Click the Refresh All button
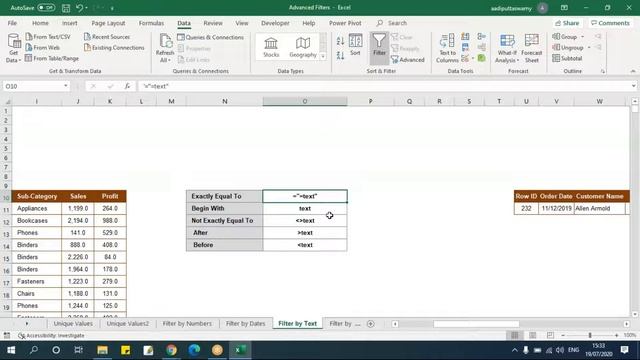 coord(165,48)
